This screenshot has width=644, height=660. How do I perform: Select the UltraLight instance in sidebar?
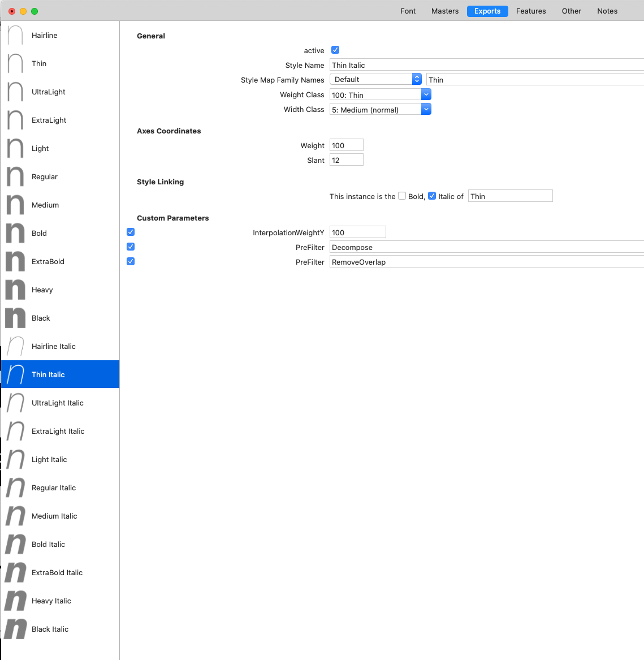point(49,92)
